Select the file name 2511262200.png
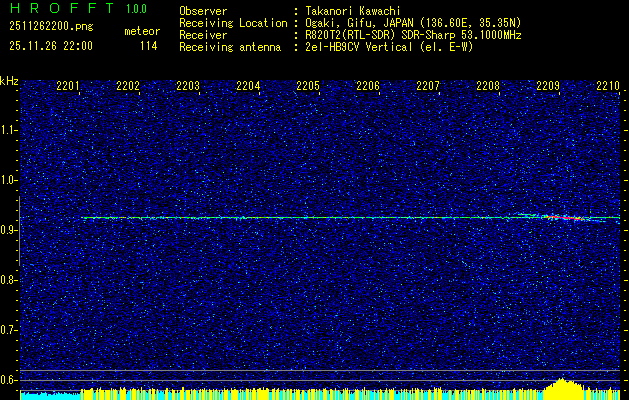The width and height of the screenshot is (629, 400). [51, 26]
